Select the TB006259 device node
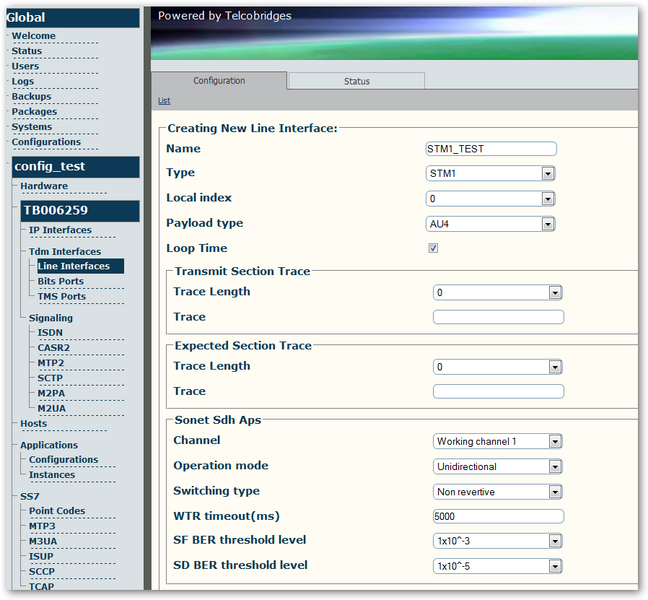This screenshot has height=600, width=648. pyautogui.click(x=80, y=211)
